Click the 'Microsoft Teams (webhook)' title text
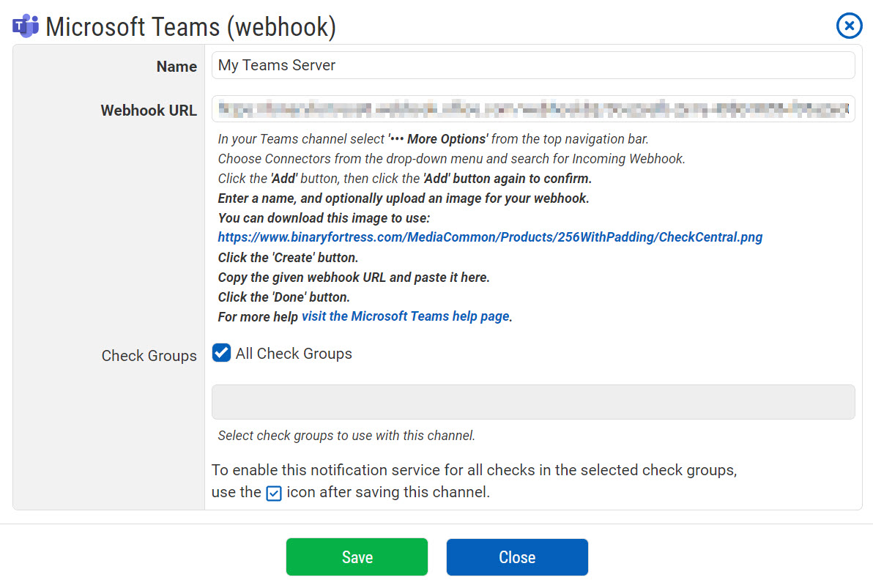This screenshot has width=873, height=588. pos(190,27)
